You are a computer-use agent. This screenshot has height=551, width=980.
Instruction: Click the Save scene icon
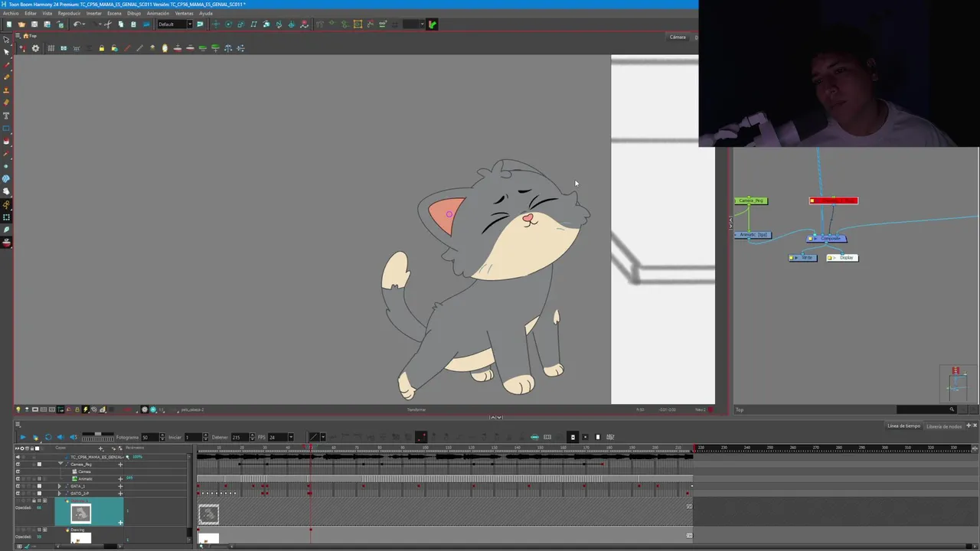tap(34, 24)
